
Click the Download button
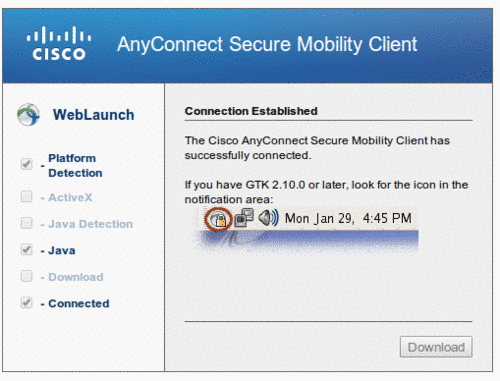coord(436,347)
